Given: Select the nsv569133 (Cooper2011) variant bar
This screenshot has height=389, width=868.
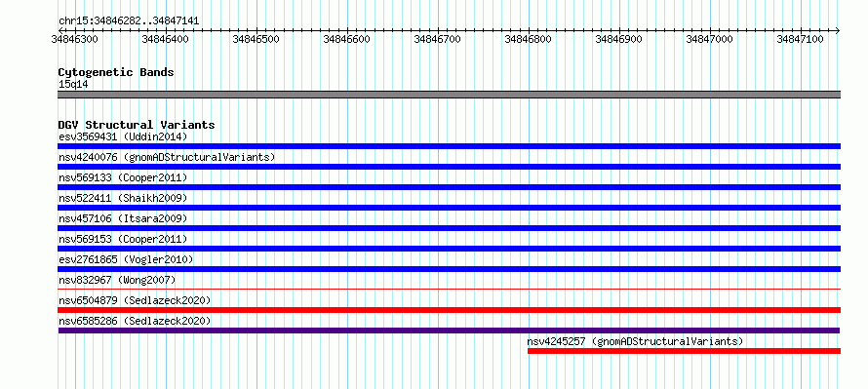Looking at the screenshot, I should [x=449, y=187].
